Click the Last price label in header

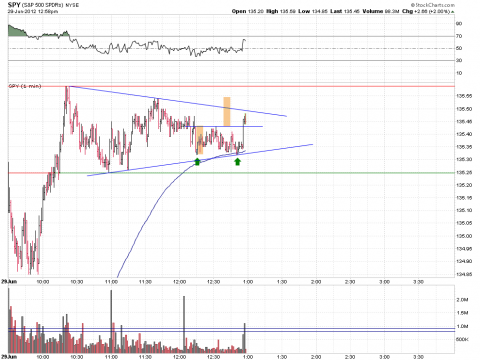click(x=336, y=11)
